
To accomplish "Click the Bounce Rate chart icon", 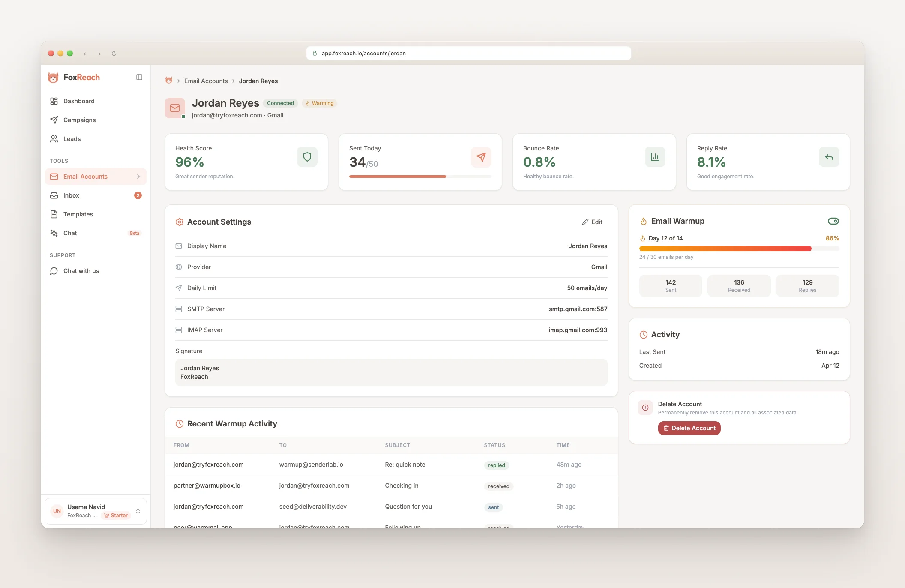I will click(x=655, y=157).
